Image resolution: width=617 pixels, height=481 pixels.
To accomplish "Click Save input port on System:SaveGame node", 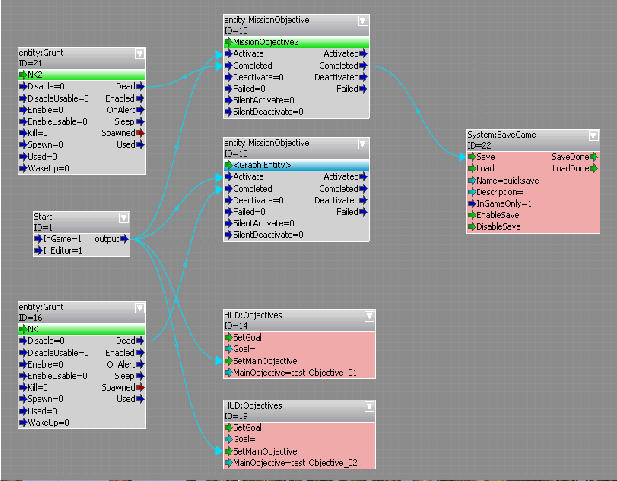I will pos(472,157).
